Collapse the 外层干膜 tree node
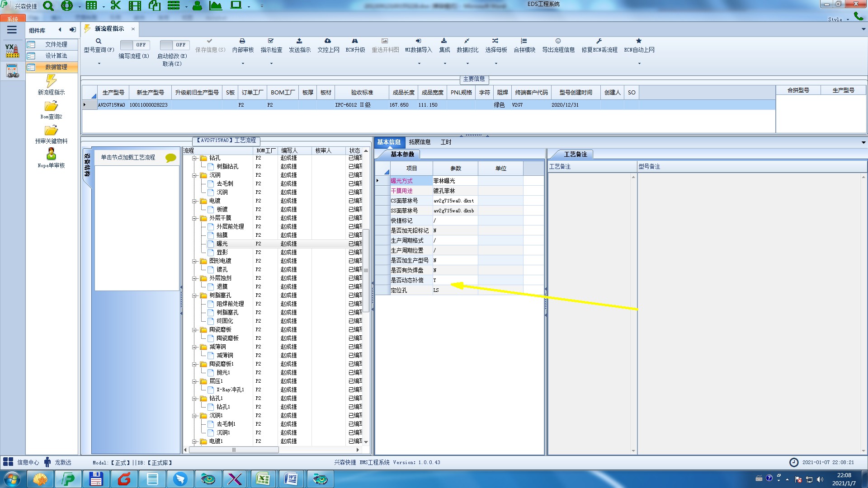This screenshot has height=488, width=868. (194, 218)
